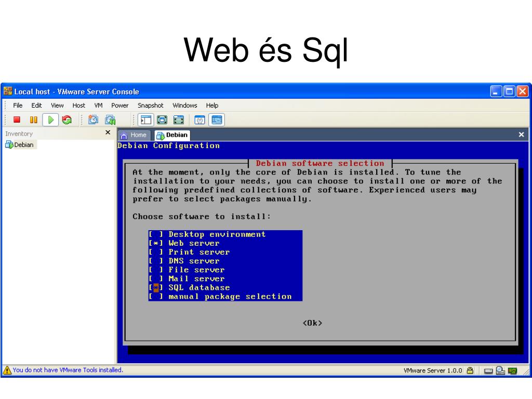Toggle manual package selection checkbox

click(x=156, y=296)
